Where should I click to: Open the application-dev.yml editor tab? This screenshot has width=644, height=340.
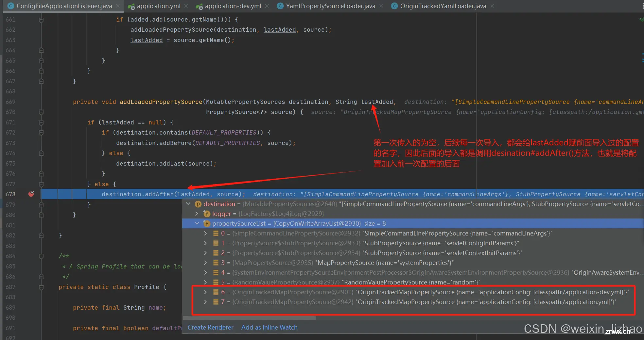tap(233, 6)
